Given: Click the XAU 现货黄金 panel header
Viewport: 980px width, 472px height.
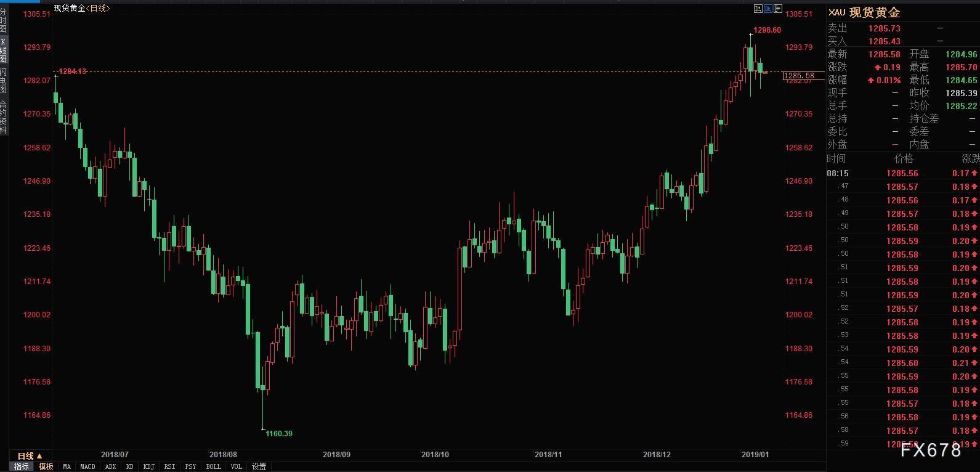Looking at the screenshot, I should [864, 12].
